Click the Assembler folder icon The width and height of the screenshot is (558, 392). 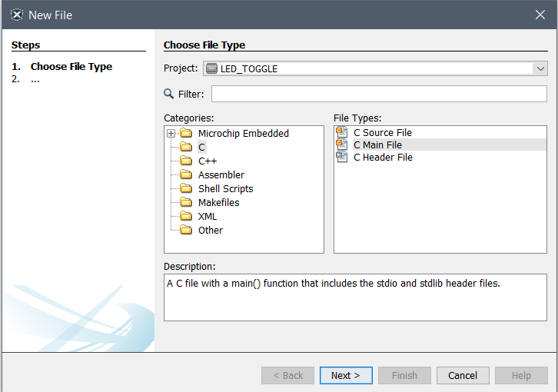point(185,175)
